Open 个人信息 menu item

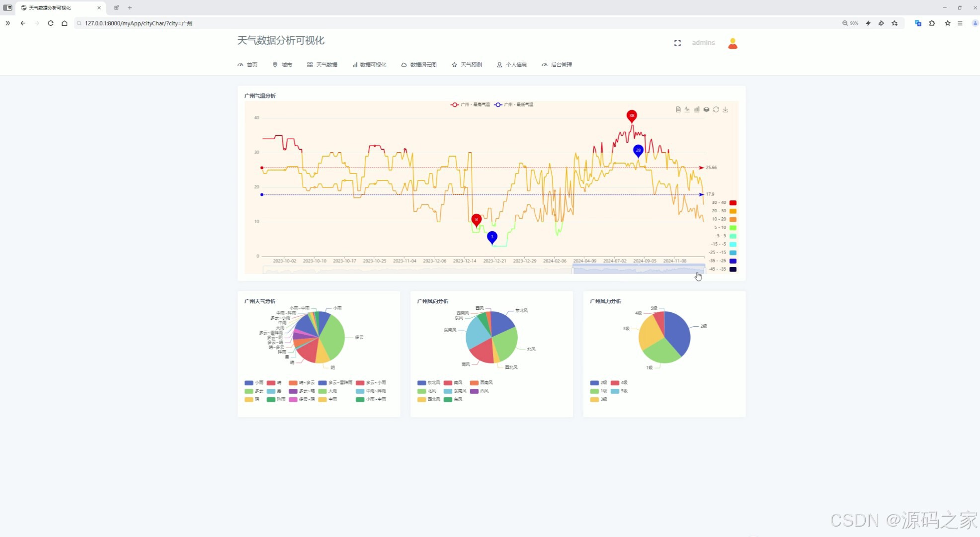(512, 65)
